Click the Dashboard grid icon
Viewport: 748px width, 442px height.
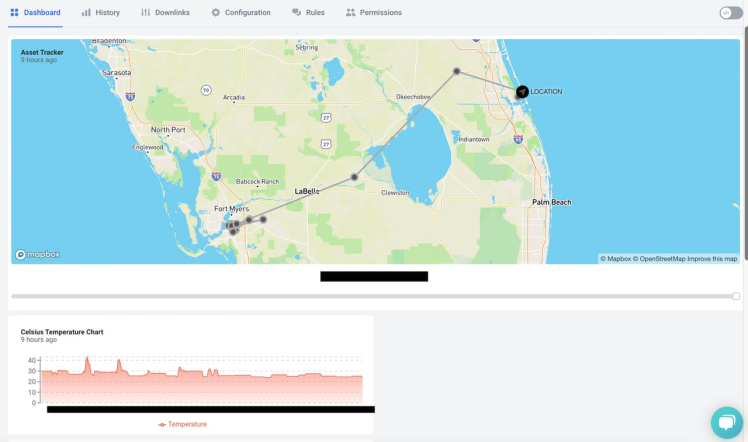point(14,12)
